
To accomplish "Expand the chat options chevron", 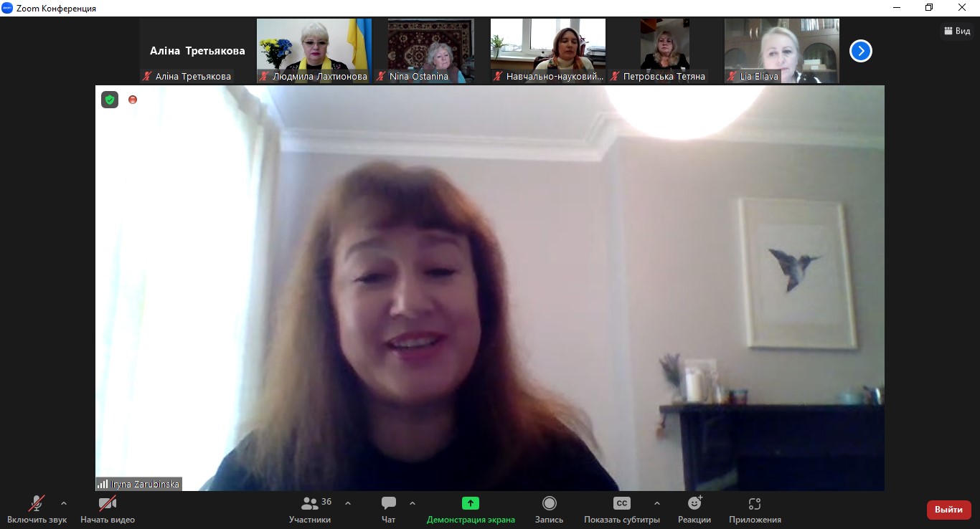I will click(412, 503).
